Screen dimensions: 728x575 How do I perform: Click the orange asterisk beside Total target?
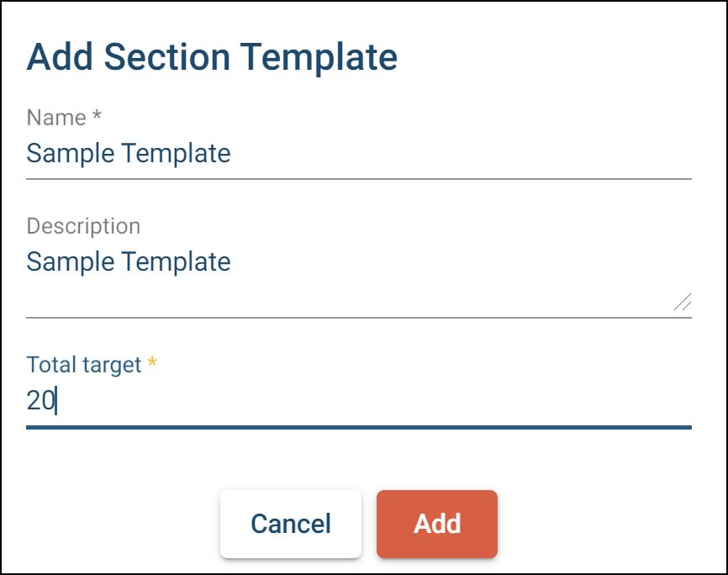point(152,364)
